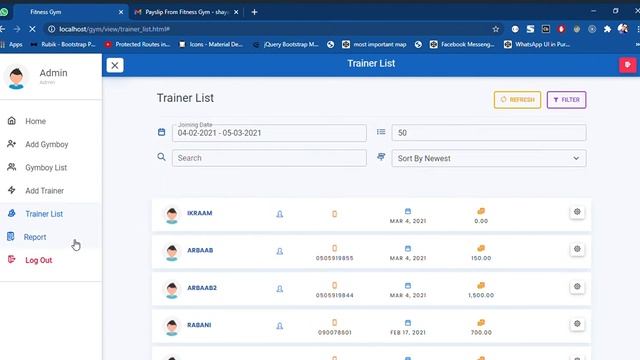Click the Trainer List sidebar icon

11,213
